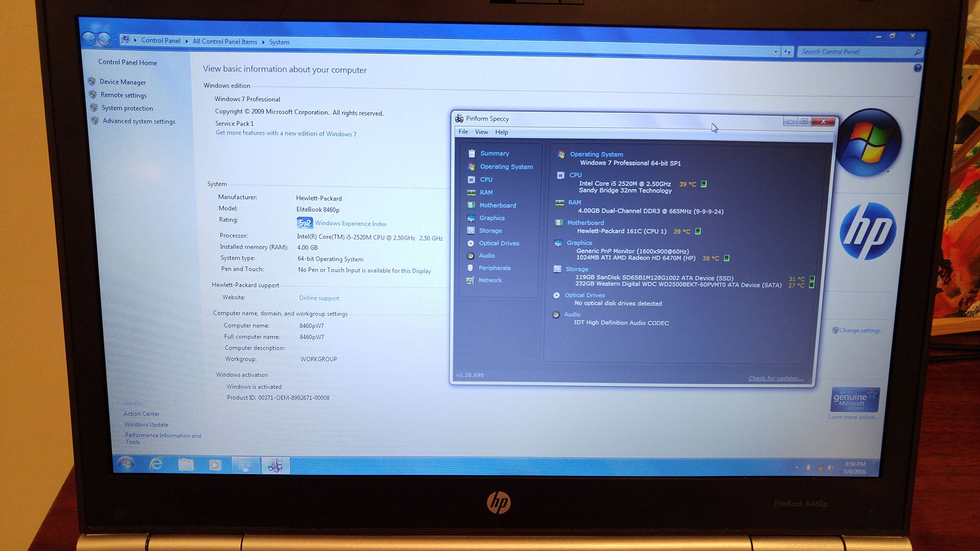
Task: Open Performance Information and Tools link
Action: pos(163,439)
